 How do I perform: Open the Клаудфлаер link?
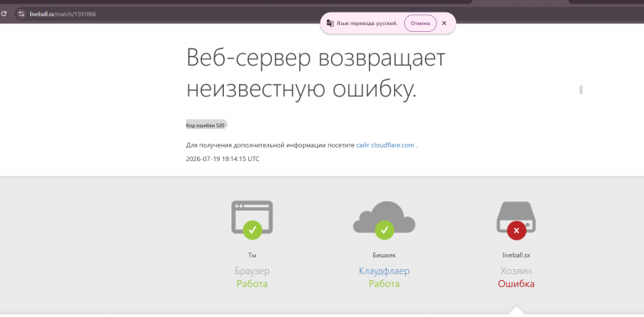point(384,271)
